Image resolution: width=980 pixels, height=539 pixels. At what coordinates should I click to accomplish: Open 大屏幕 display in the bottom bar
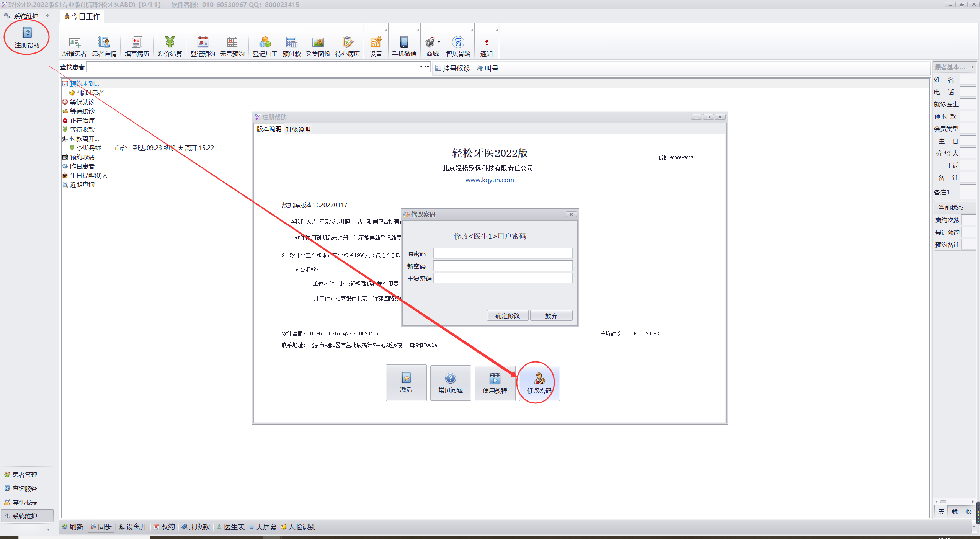click(x=263, y=527)
